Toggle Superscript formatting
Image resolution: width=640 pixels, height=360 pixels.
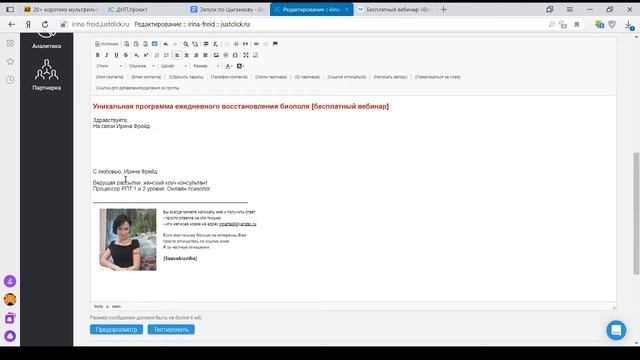coord(146,55)
